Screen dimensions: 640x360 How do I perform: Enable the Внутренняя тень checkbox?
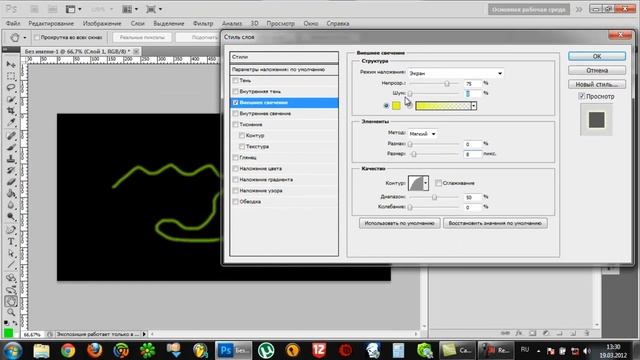236,91
